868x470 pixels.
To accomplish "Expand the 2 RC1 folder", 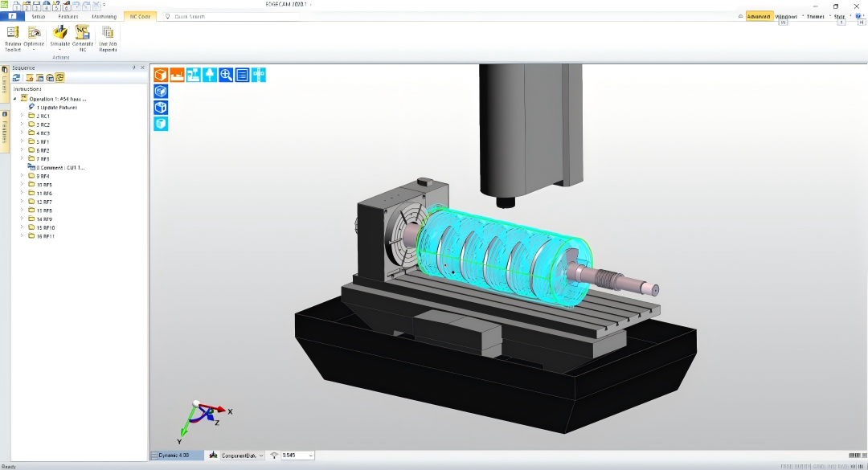I will [x=22, y=116].
